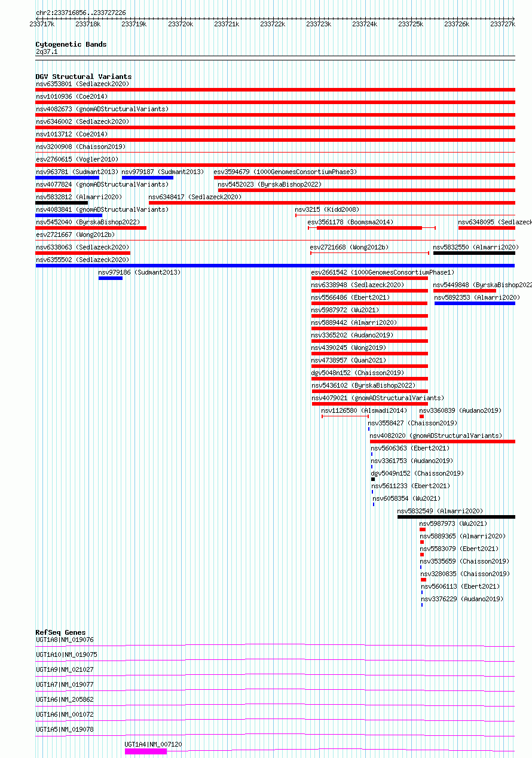Image resolution: width=532 pixels, height=758 pixels.
Task: Click magenta exon block of UGT1A4|NM_007120
Action: coord(146,751)
